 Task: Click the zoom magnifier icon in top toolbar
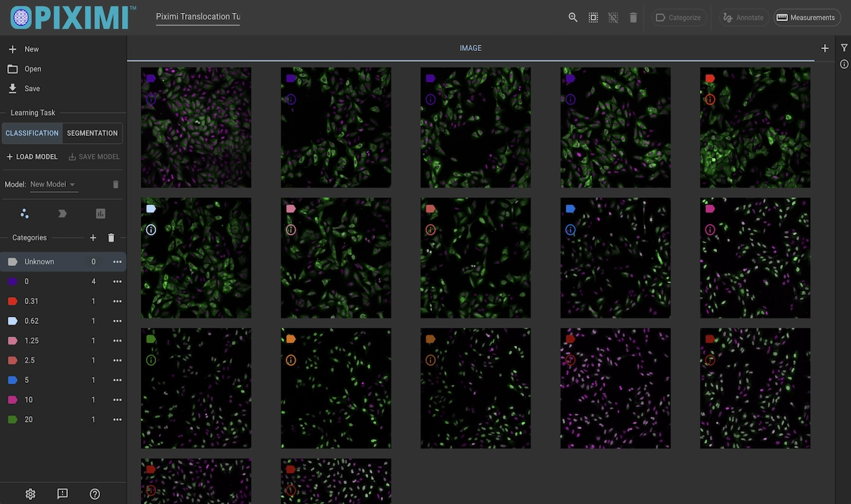pyautogui.click(x=573, y=18)
